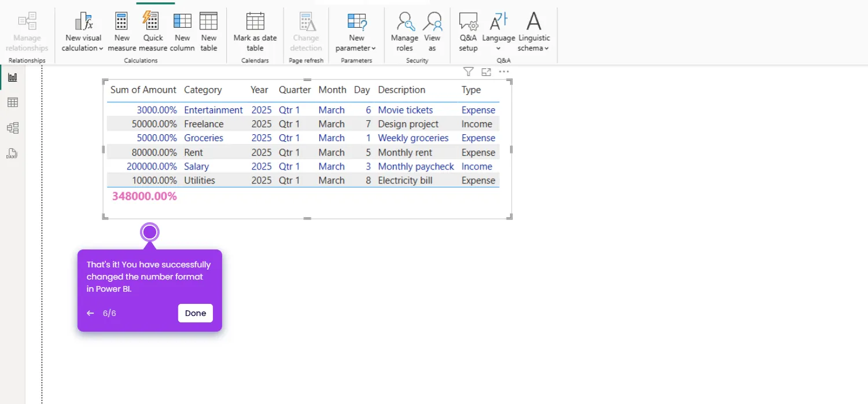Select the Electricity bill description
The image size is (868, 404).
(405, 180)
